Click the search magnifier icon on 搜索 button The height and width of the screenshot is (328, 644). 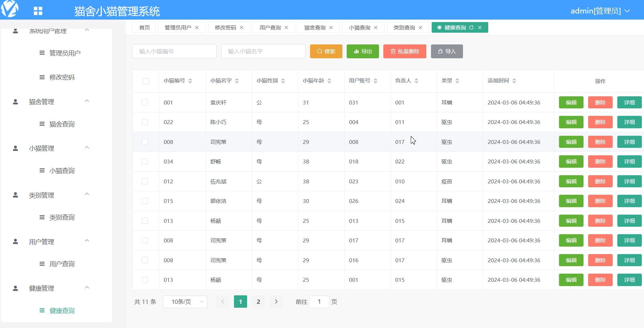coord(319,51)
